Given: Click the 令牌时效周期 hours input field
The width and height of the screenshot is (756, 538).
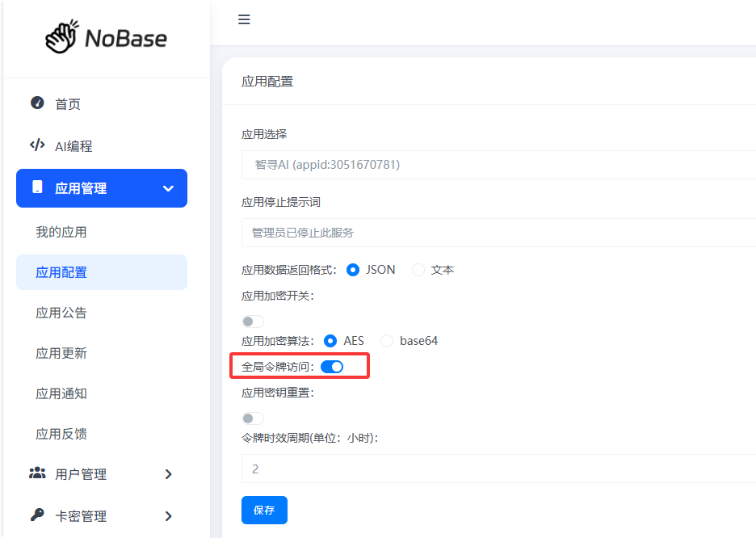Looking at the screenshot, I should click(x=498, y=469).
